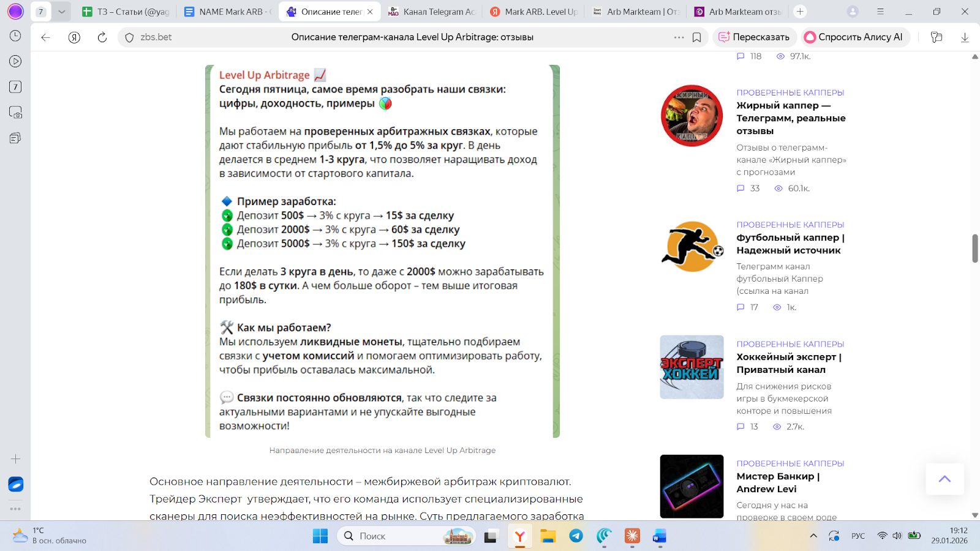The width and height of the screenshot is (980, 551).
Task: Open Футбольный каппер article link
Action: pos(790,244)
